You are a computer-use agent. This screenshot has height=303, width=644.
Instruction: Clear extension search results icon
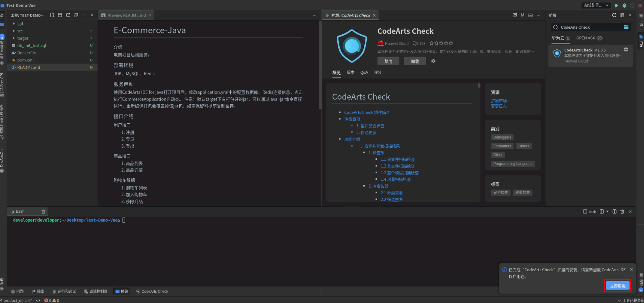coord(622,15)
